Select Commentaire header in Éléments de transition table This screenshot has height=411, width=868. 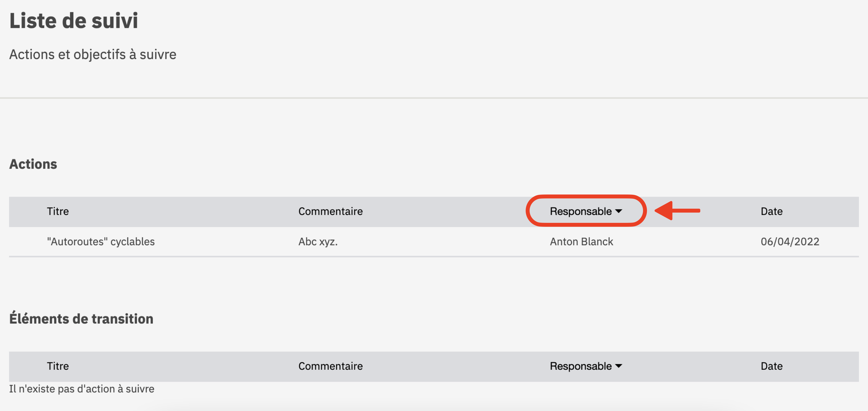tap(331, 366)
